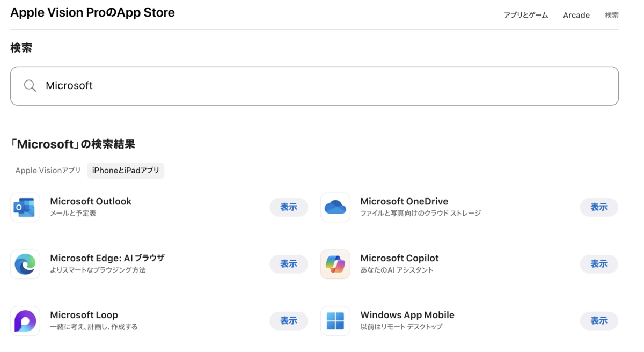
Task: Click 表示 button for Windows App Mobile
Action: pos(599,321)
